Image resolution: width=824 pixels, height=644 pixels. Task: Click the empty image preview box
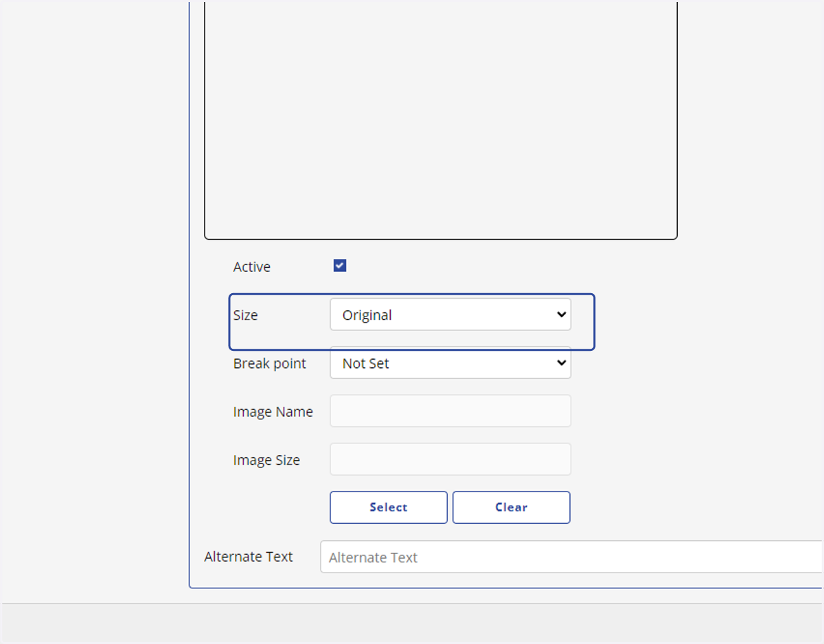pyautogui.click(x=441, y=120)
